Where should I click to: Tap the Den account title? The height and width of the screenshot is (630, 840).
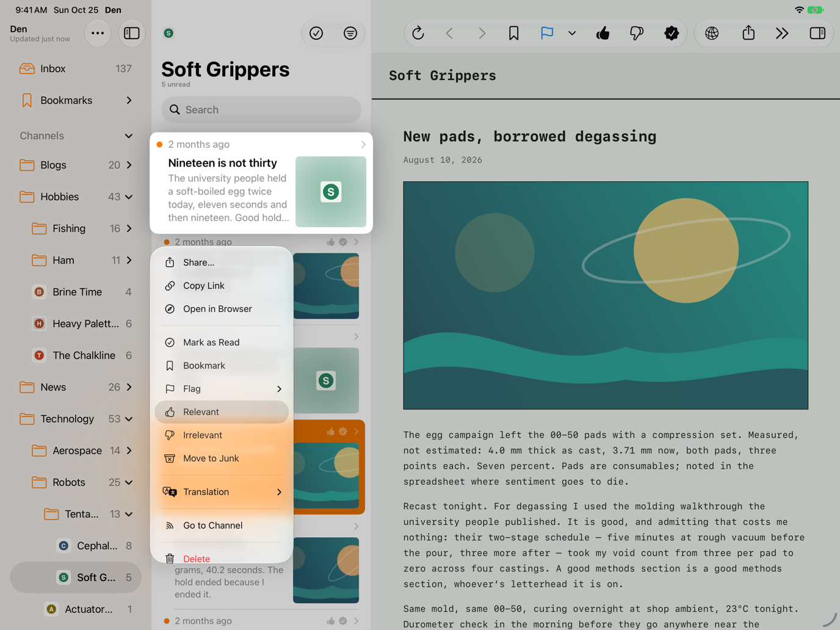point(19,29)
